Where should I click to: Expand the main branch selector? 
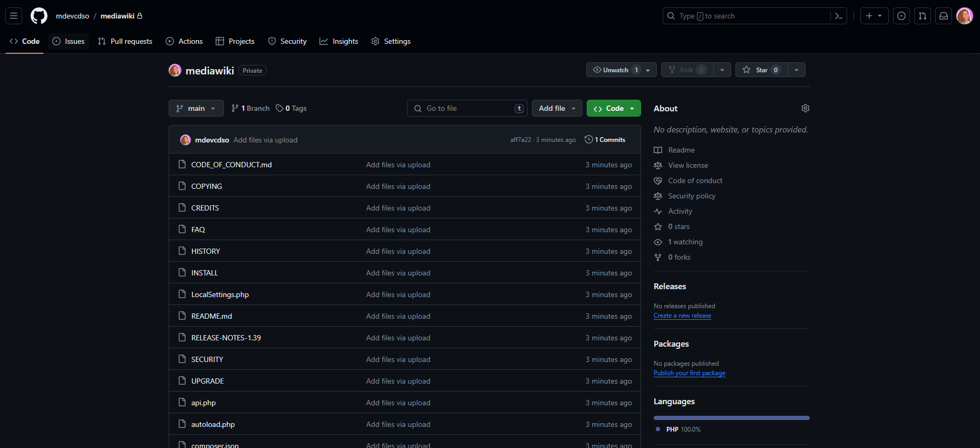pyautogui.click(x=196, y=108)
